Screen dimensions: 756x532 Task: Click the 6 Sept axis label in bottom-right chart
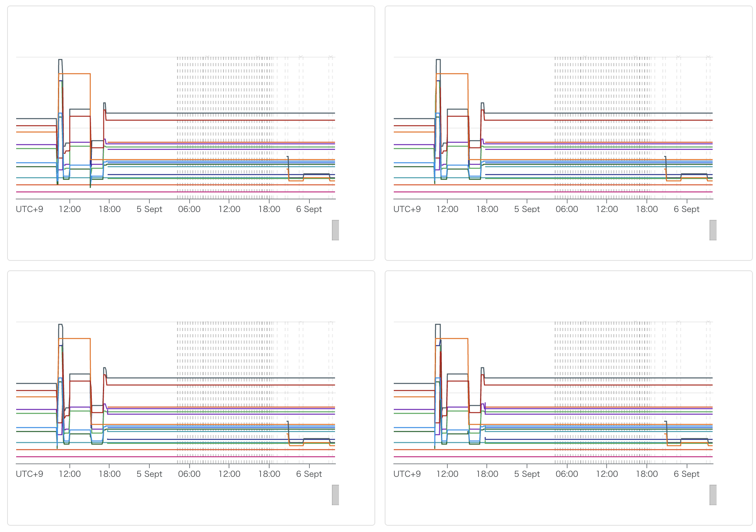click(x=687, y=474)
